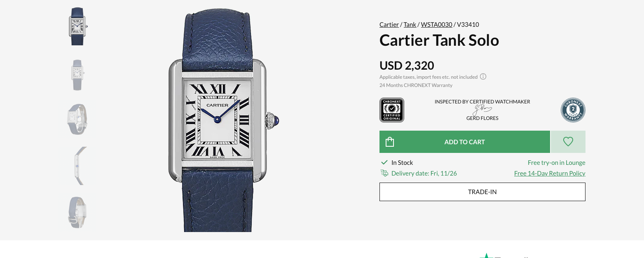
Task: Click the Trade-In button
Action: (x=482, y=192)
